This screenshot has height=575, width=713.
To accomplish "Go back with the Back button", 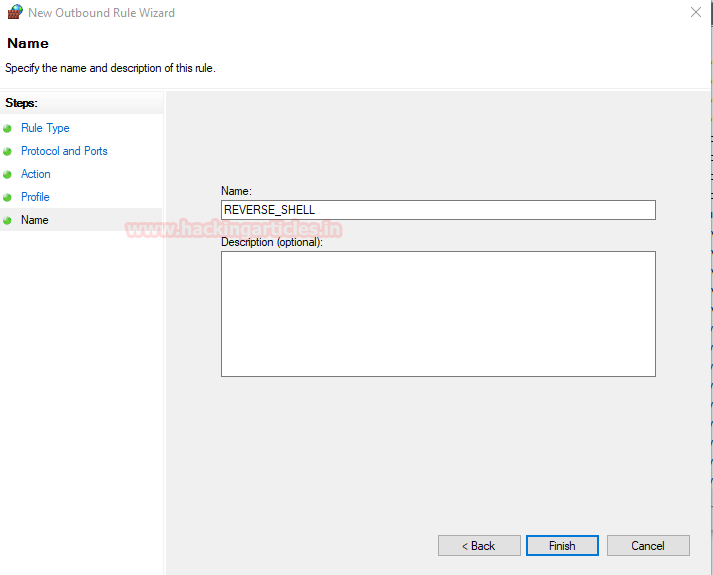I will (479, 545).
